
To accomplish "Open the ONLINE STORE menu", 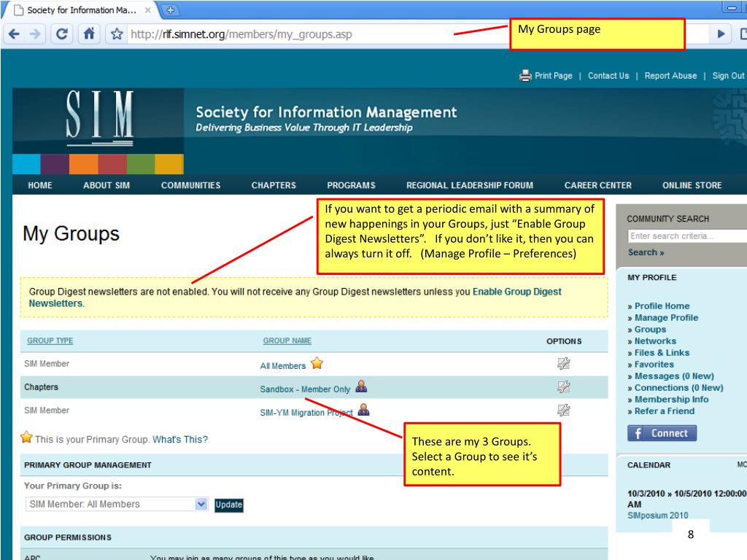I will tap(692, 185).
